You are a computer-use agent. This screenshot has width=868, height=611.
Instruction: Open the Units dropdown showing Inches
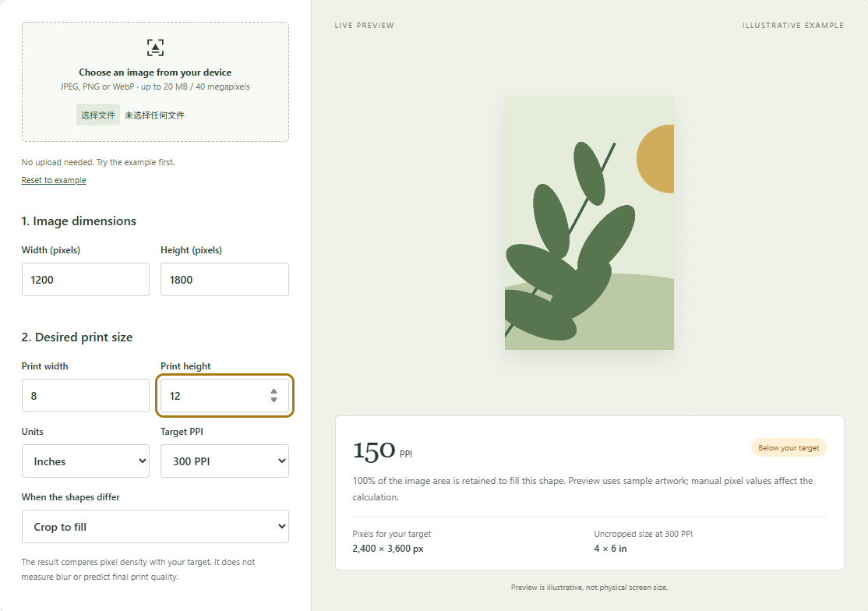click(x=86, y=461)
